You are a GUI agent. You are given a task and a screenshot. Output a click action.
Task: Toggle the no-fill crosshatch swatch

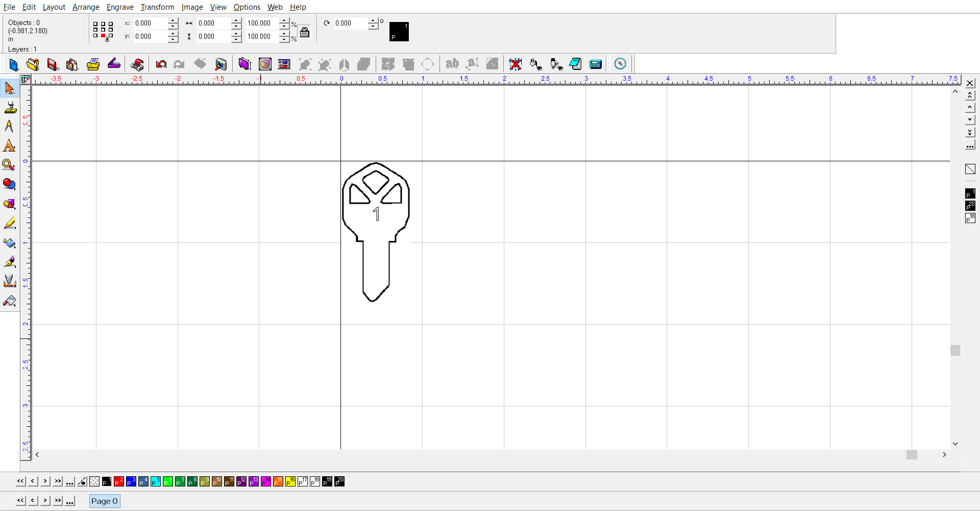(94, 481)
